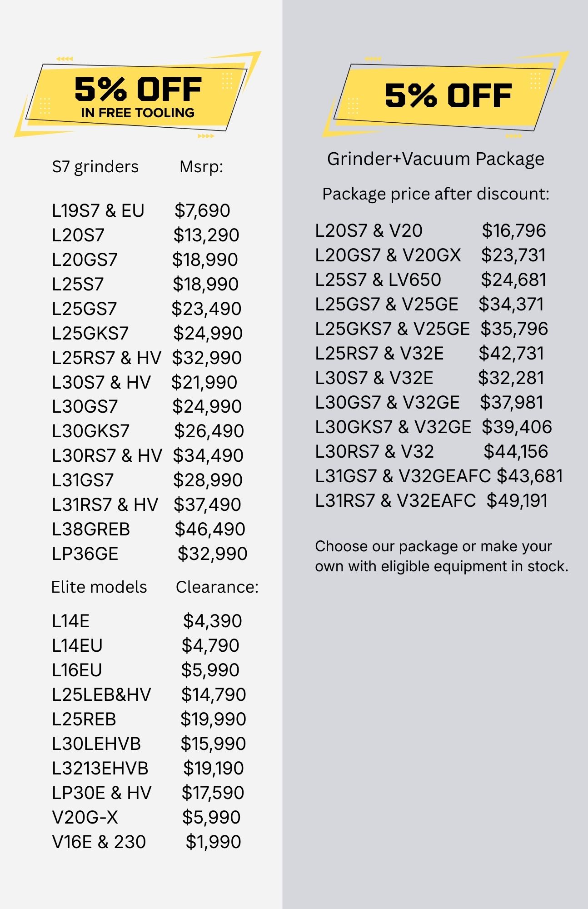Click the "Elite models" section heading
Image resolution: width=588 pixels, height=909 pixels.
tap(99, 587)
